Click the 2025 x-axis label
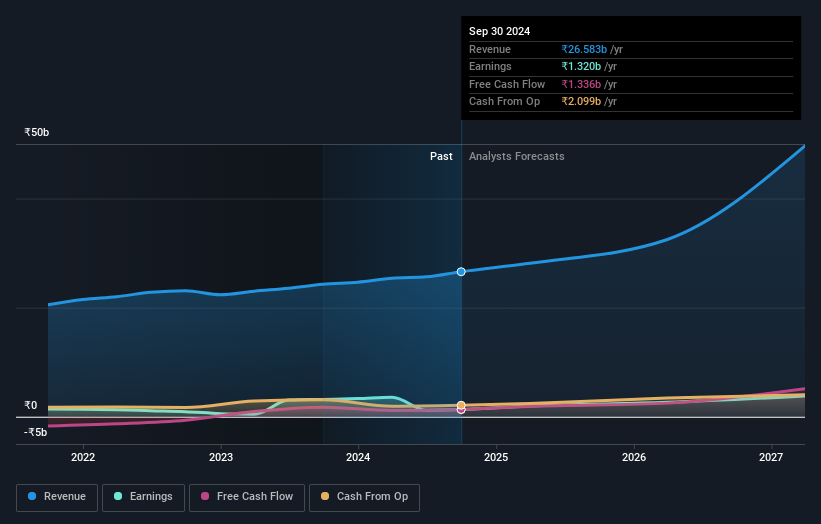This screenshot has height=524, width=821. [496, 457]
